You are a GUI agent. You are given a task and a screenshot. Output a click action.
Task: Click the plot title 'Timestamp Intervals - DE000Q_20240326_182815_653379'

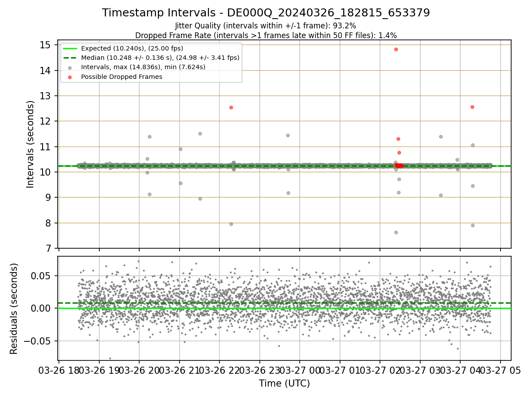tap(266, 13)
